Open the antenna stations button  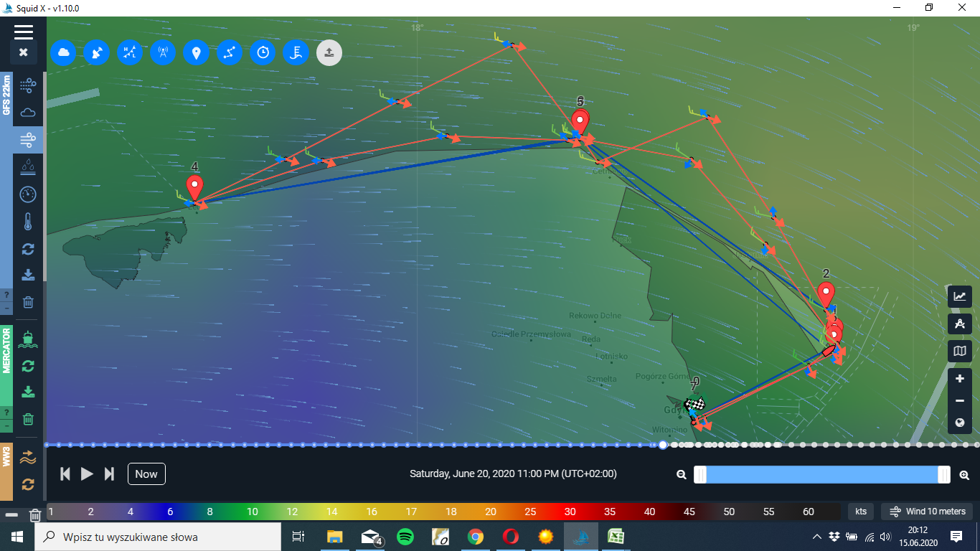163,52
